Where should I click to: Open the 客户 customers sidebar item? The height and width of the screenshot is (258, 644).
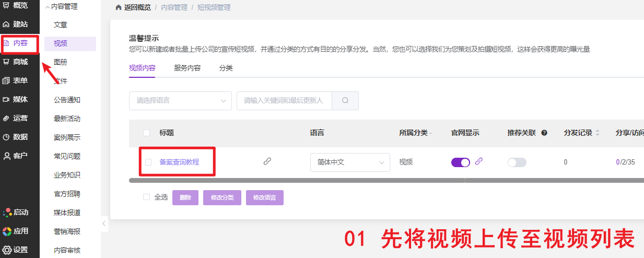point(16,156)
